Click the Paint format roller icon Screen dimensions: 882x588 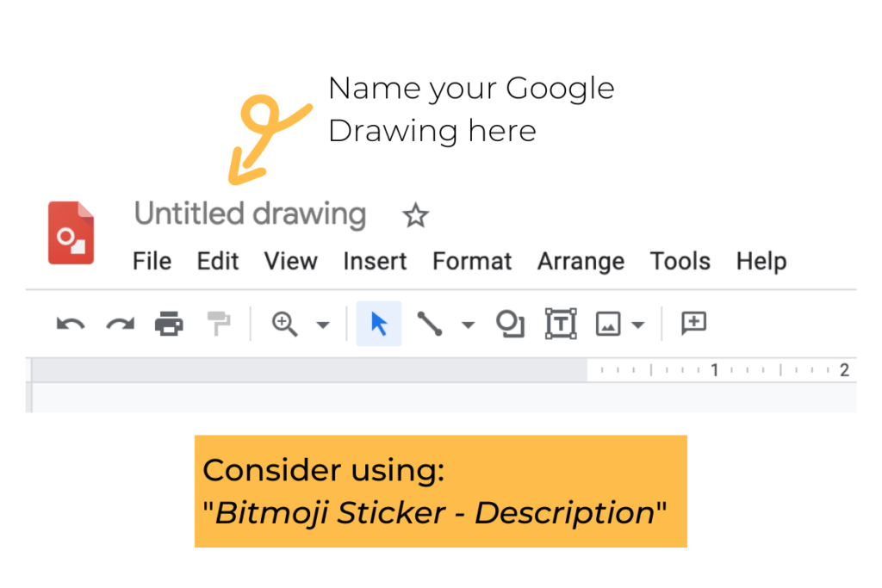click(219, 324)
